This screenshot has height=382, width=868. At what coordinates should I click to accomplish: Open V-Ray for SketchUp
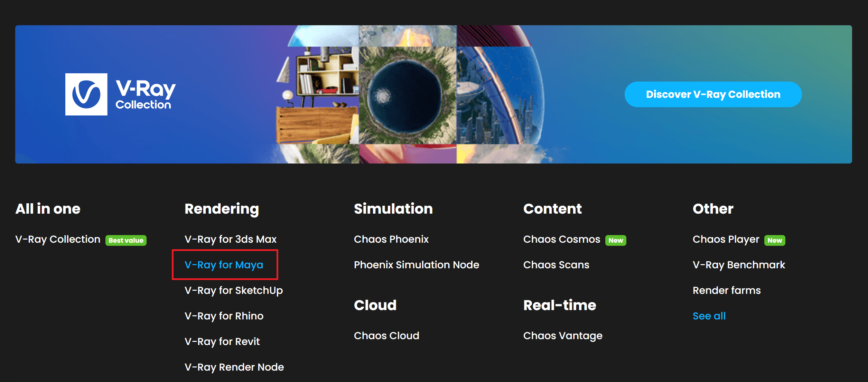pos(234,290)
